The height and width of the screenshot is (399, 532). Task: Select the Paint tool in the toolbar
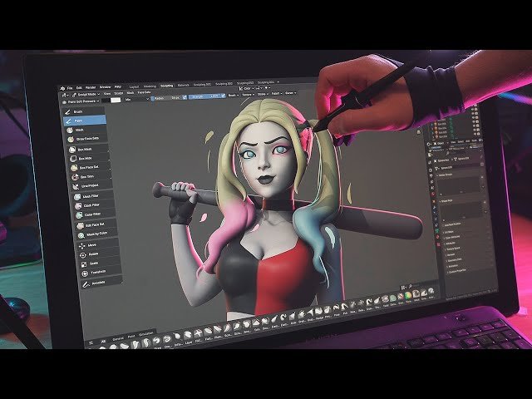coord(85,121)
